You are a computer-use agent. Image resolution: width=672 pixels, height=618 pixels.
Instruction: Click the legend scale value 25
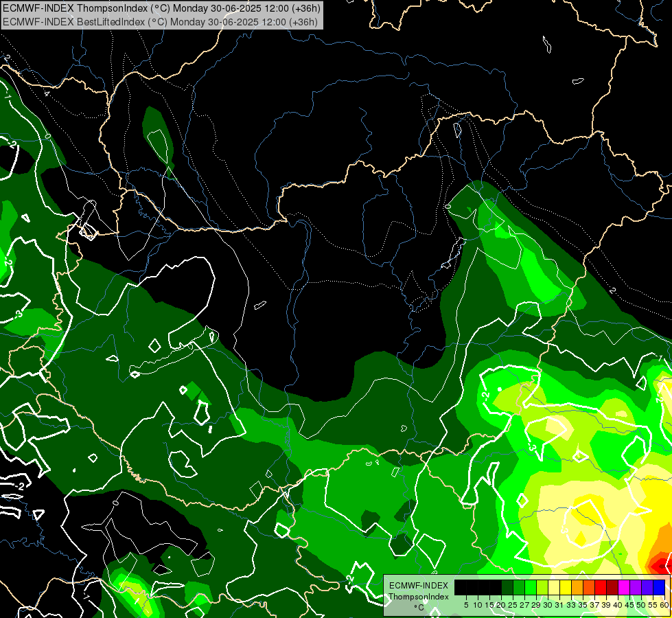coord(513,605)
